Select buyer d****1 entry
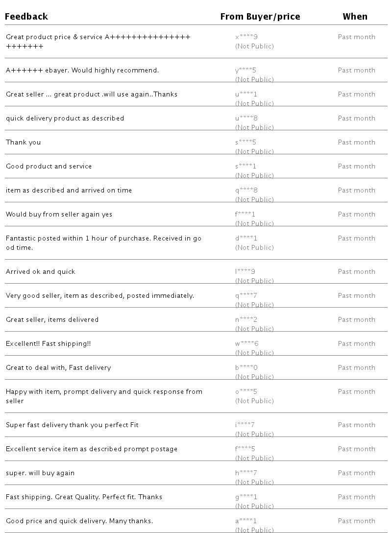392x533 pixels. 246,238
